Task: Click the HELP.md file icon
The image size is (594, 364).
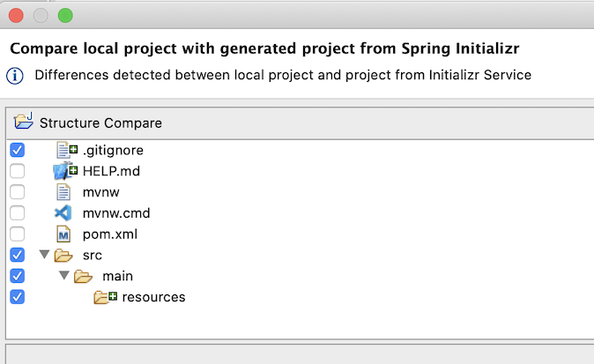Action: (x=66, y=171)
